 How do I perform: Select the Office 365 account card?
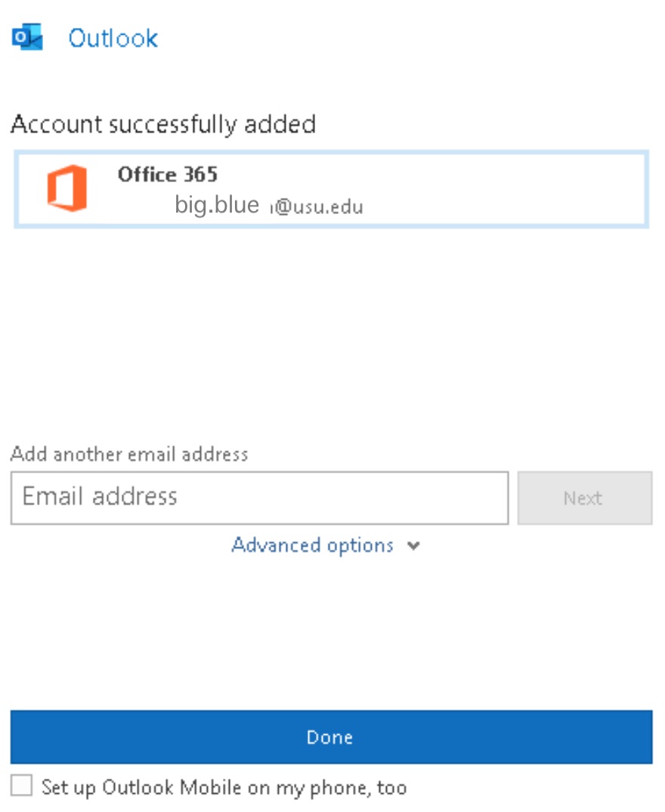331,189
